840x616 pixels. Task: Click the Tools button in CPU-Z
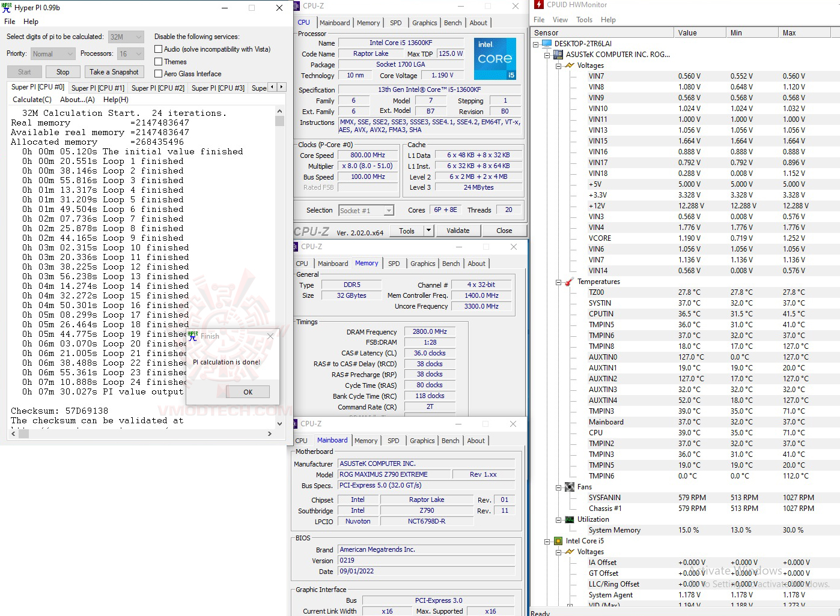tap(407, 231)
